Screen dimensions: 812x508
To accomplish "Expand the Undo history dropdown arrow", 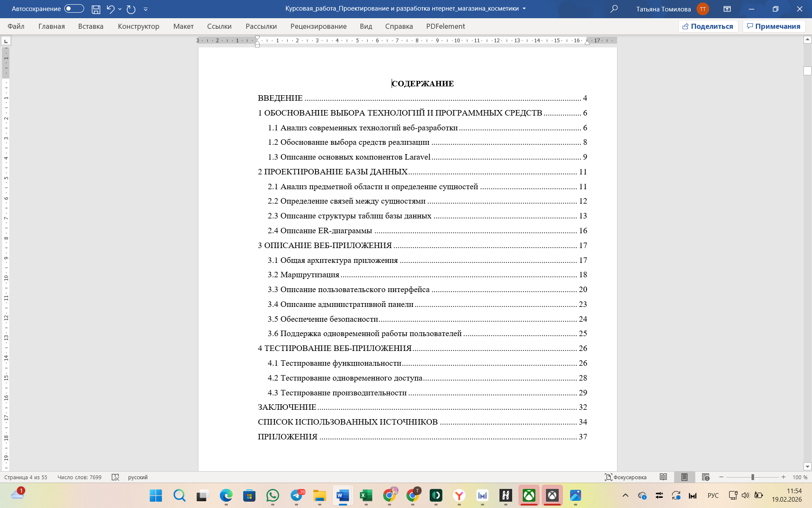I will (x=120, y=9).
